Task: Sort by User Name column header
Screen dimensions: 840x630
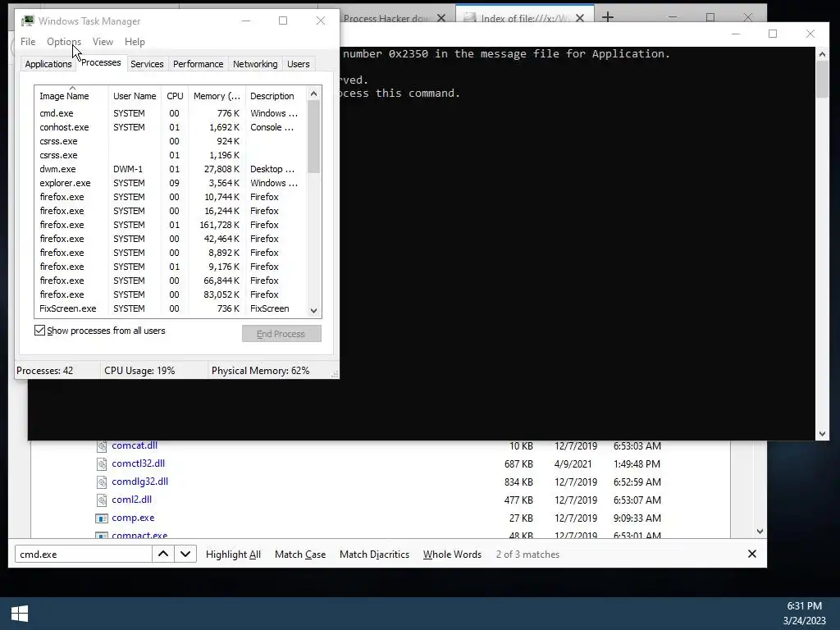Action: [x=135, y=96]
